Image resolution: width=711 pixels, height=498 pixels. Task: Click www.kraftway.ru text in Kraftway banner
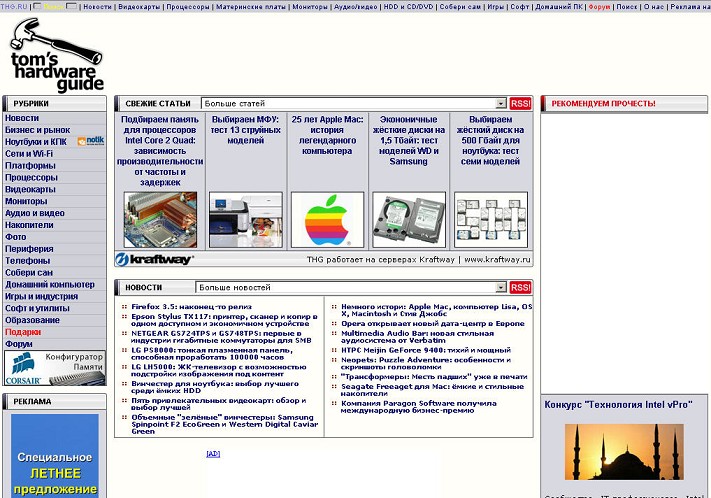pos(497,259)
